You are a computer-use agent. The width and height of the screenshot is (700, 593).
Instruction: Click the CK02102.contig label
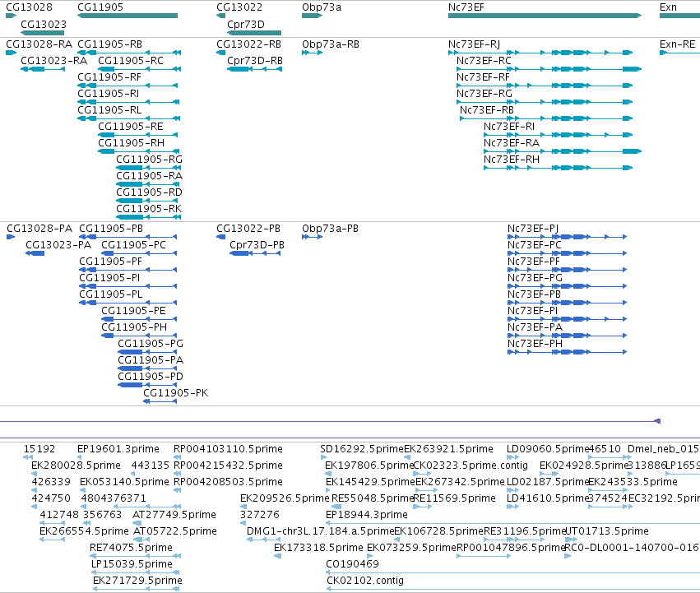(x=365, y=581)
